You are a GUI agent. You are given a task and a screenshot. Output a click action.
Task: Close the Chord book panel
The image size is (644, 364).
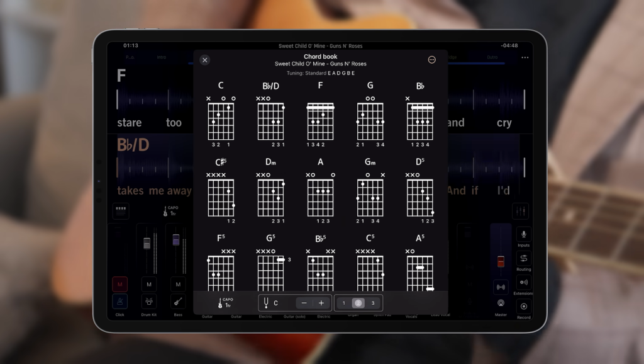204,60
